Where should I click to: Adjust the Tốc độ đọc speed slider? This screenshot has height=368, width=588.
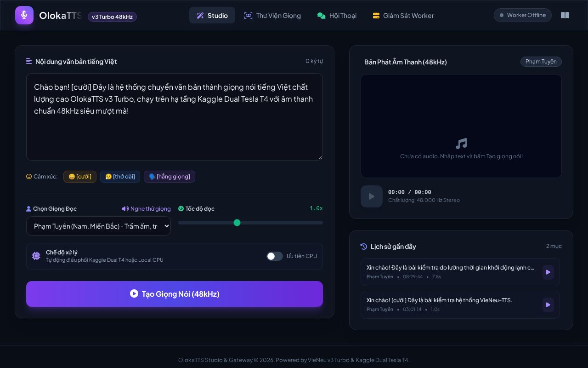click(250, 223)
